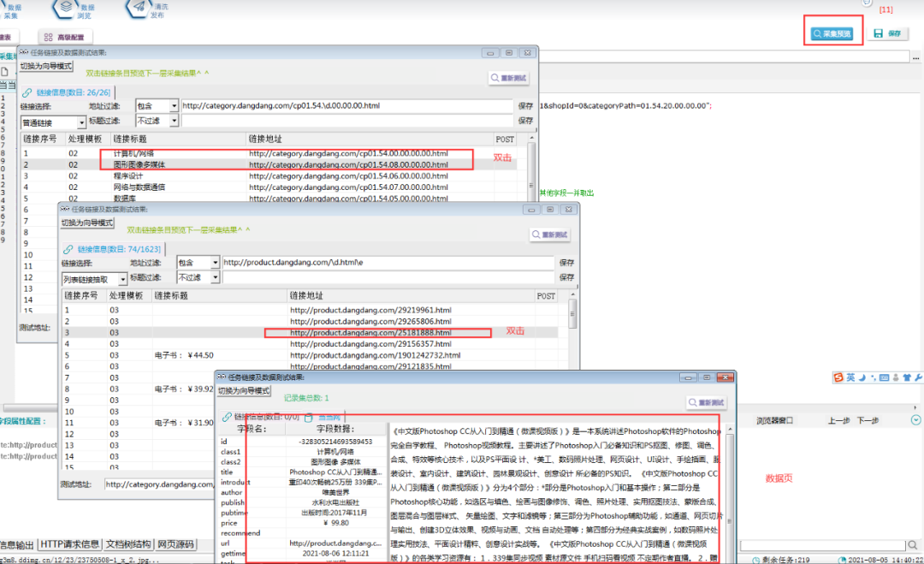Image resolution: width=924 pixels, height=564 pixels.
Task: Open the 数据浏览 hexagon icon
Action: pos(65,9)
